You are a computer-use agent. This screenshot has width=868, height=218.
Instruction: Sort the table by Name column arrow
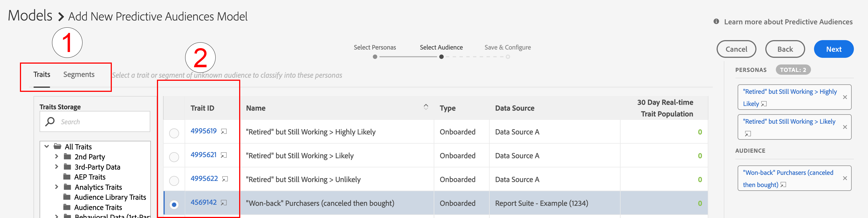(426, 107)
